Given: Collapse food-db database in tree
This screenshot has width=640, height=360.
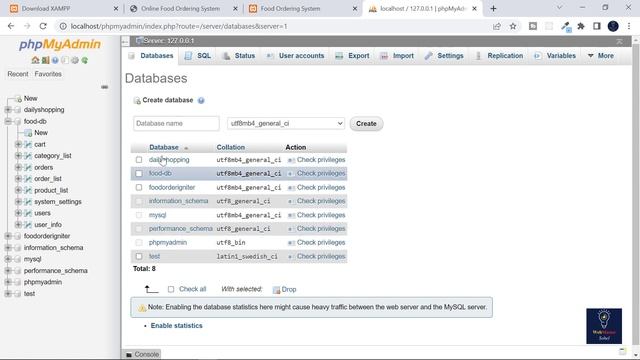Looking at the screenshot, I should click(x=8, y=121).
